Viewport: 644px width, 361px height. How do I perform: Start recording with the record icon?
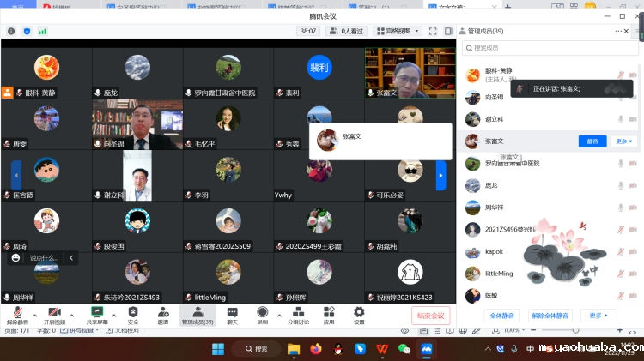click(263, 316)
